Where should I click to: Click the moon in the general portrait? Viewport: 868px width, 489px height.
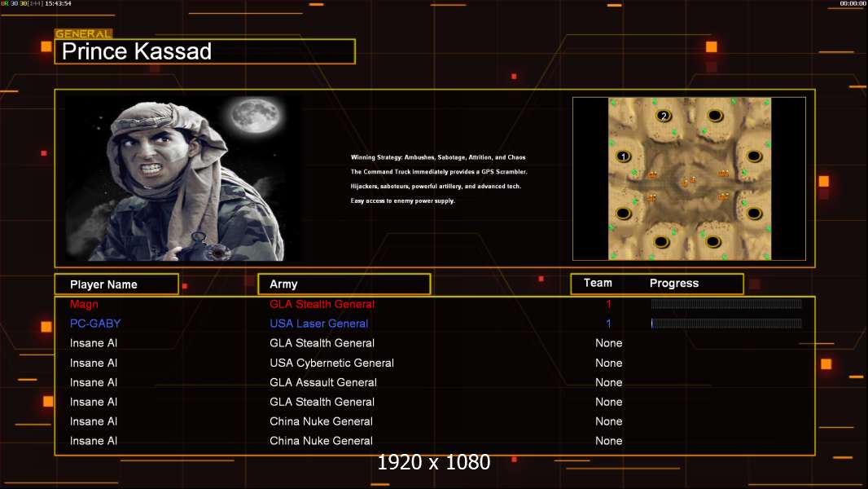255,116
